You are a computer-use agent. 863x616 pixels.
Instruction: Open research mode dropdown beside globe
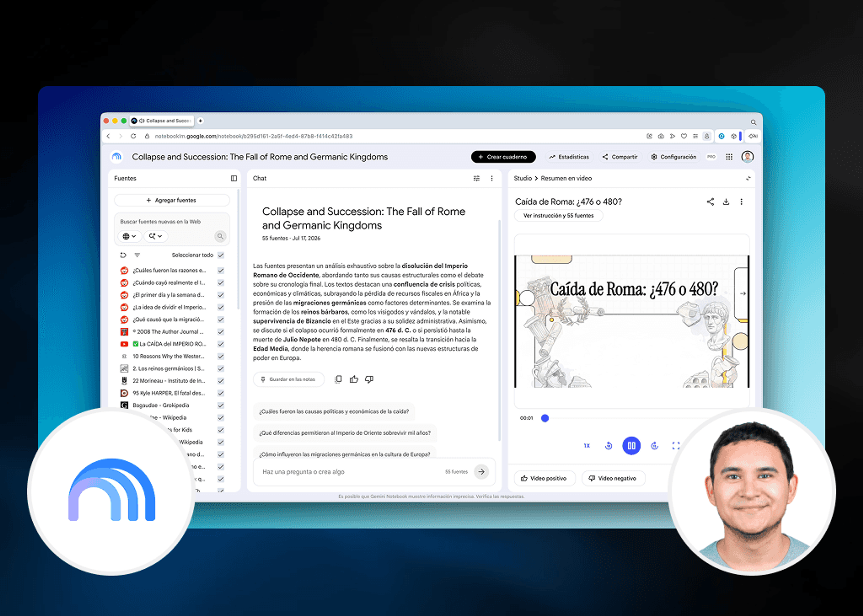pos(156,236)
